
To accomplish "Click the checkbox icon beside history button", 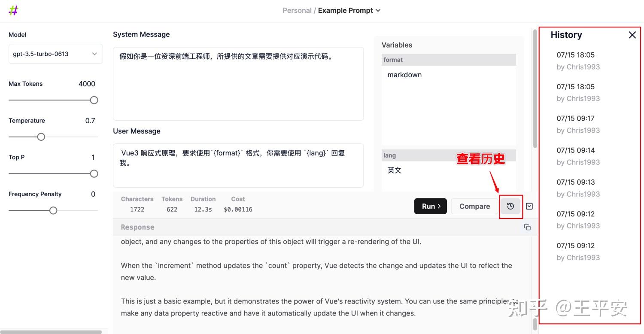I will coord(529,206).
